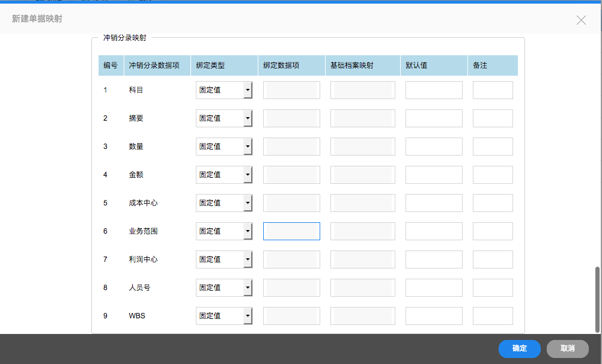This screenshot has height=364, width=602.
Task: Click 基础档案映射 field for 成本中心
Action: click(x=362, y=203)
